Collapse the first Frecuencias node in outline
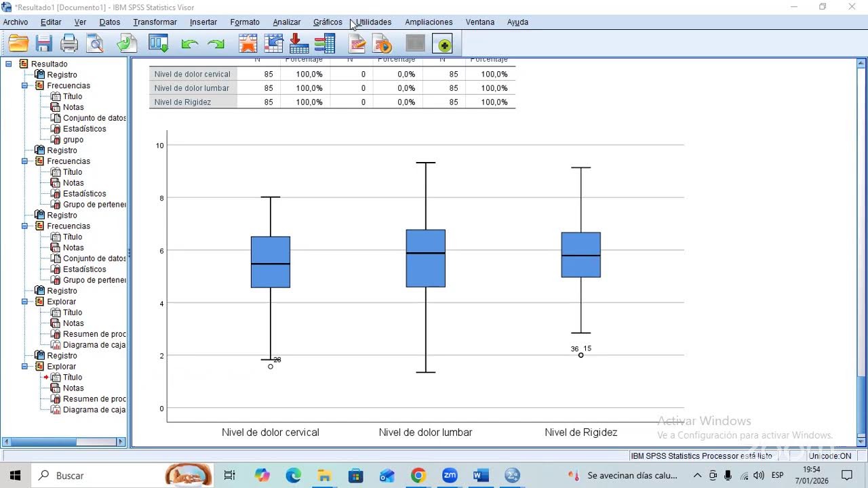This screenshot has width=868, height=488. [x=24, y=85]
